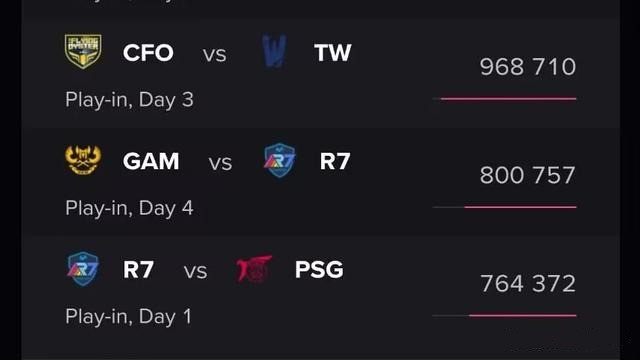Select the PSG team name
Image resolution: width=640 pixels, height=360 pixels.
click(319, 270)
